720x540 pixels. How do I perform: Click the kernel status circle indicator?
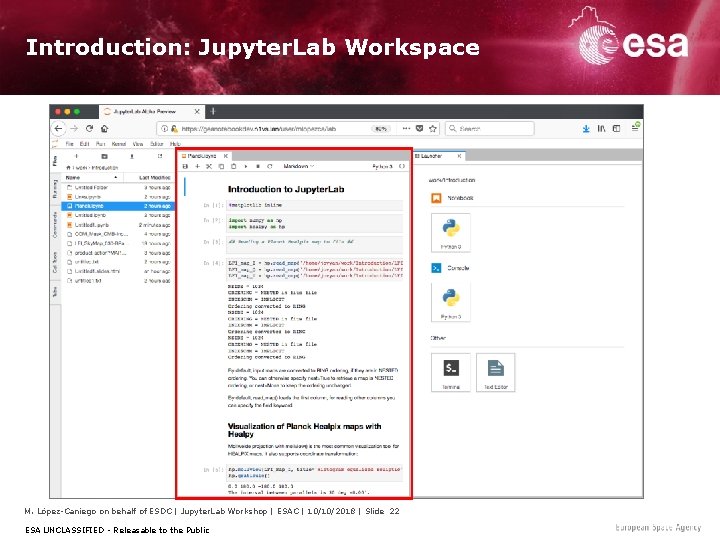pos(402,166)
